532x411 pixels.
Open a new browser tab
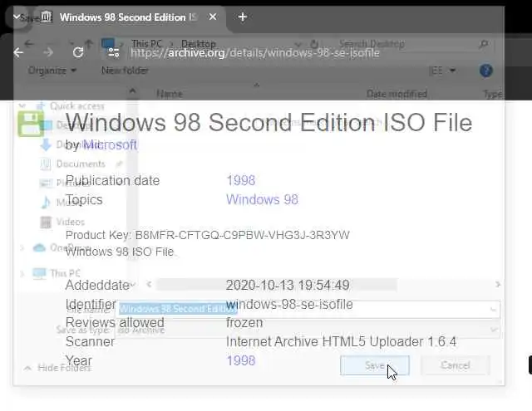[242, 17]
